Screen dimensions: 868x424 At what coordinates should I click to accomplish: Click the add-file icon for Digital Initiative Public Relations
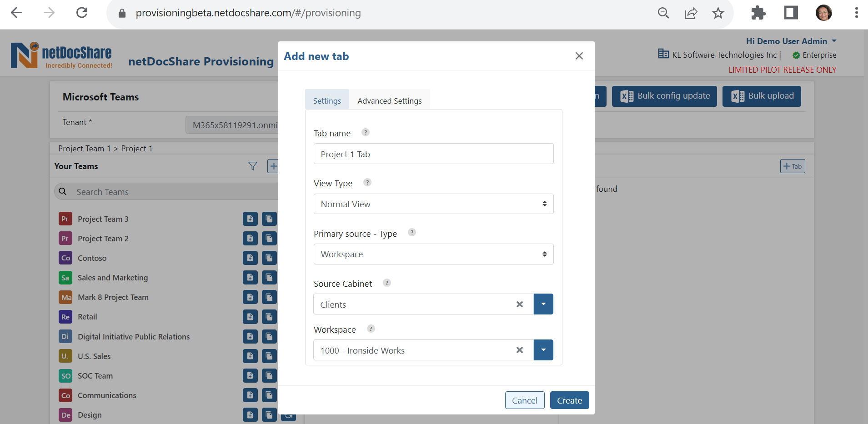(250, 336)
